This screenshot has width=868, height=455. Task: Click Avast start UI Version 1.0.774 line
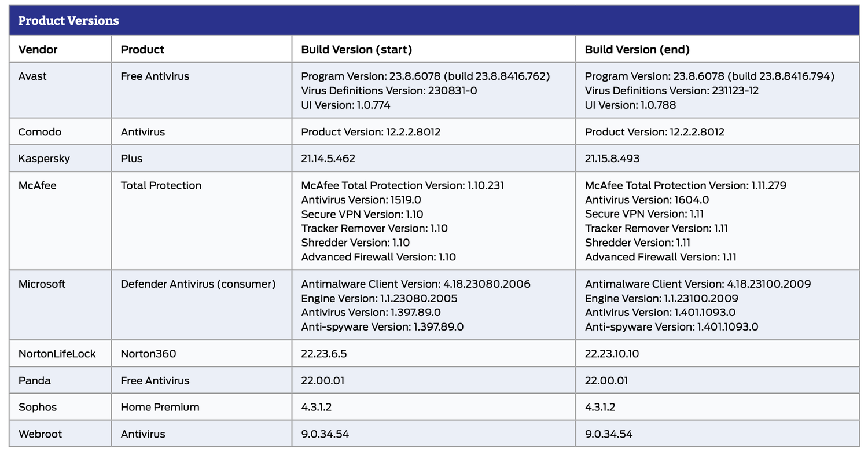coord(345,105)
